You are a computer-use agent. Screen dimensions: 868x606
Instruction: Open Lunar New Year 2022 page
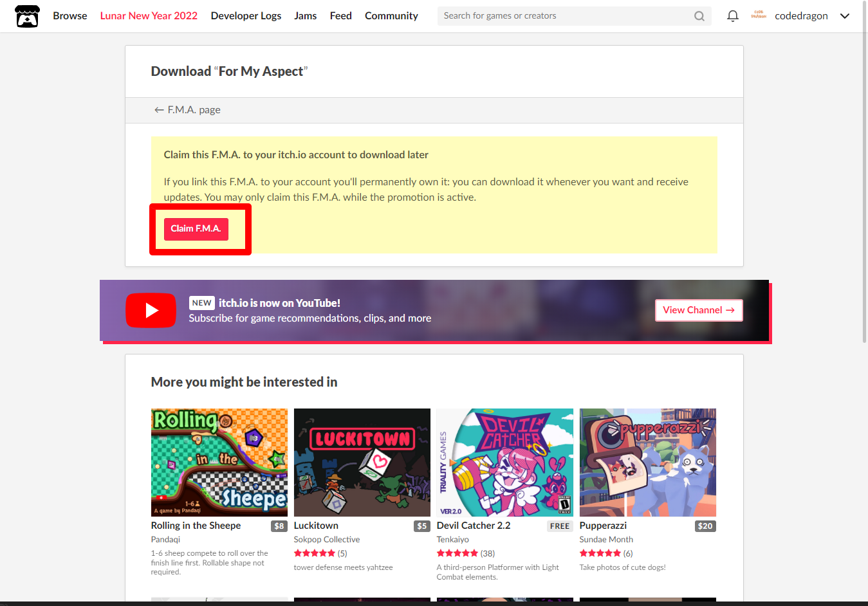[149, 16]
